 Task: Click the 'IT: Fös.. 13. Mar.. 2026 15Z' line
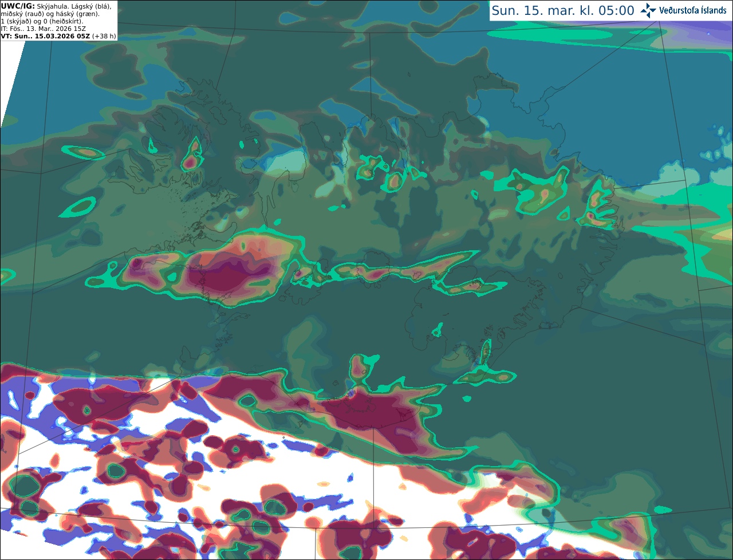(x=43, y=29)
